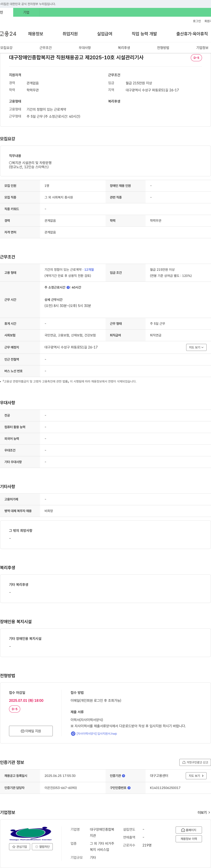
Task: Switch to the 기업 tab
Action: [26, 13]
